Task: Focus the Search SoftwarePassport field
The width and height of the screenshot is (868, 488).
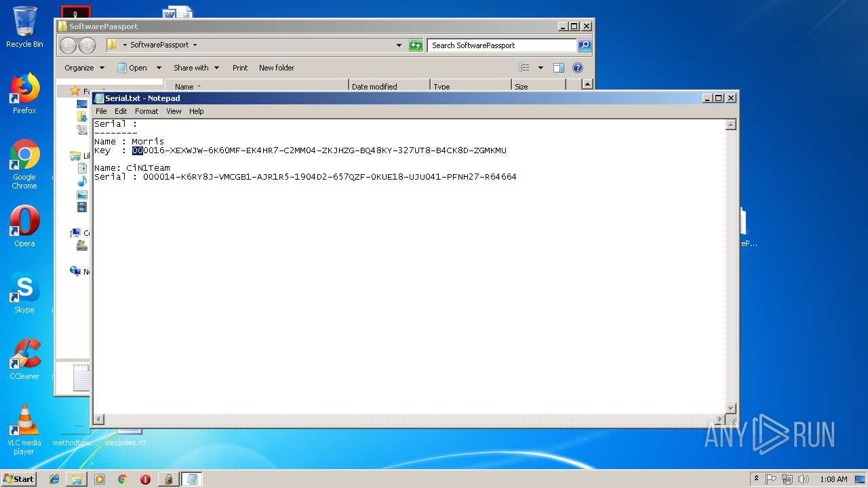Action: (x=502, y=45)
